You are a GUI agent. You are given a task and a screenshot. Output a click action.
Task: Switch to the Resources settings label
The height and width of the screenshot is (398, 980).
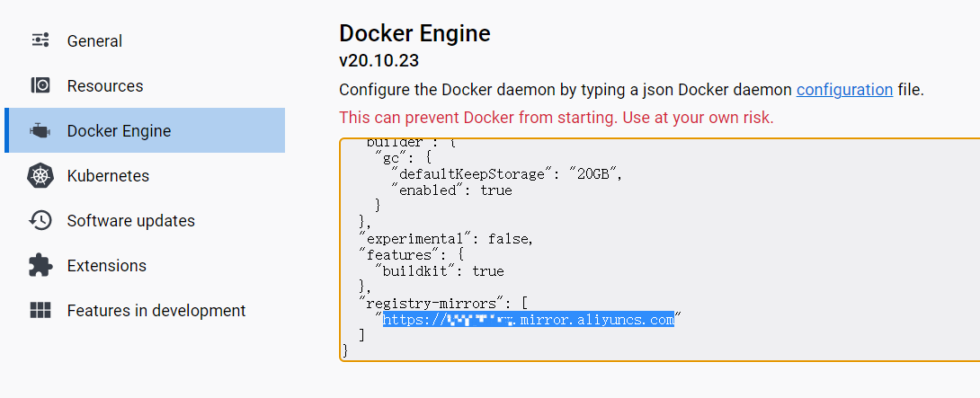[x=105, y=86]
